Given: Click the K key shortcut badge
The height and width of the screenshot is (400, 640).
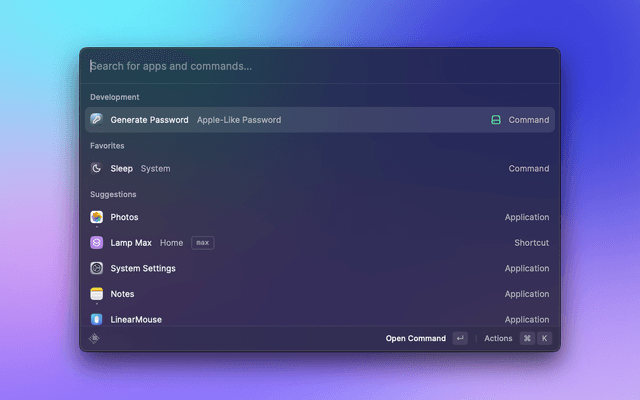Looking at the screenshot, I should pos(545,339).
